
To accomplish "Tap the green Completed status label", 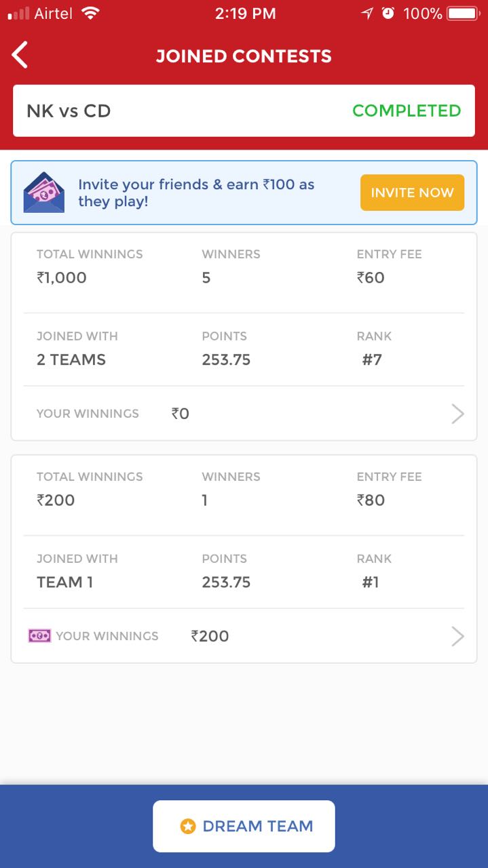I will 407,111.
